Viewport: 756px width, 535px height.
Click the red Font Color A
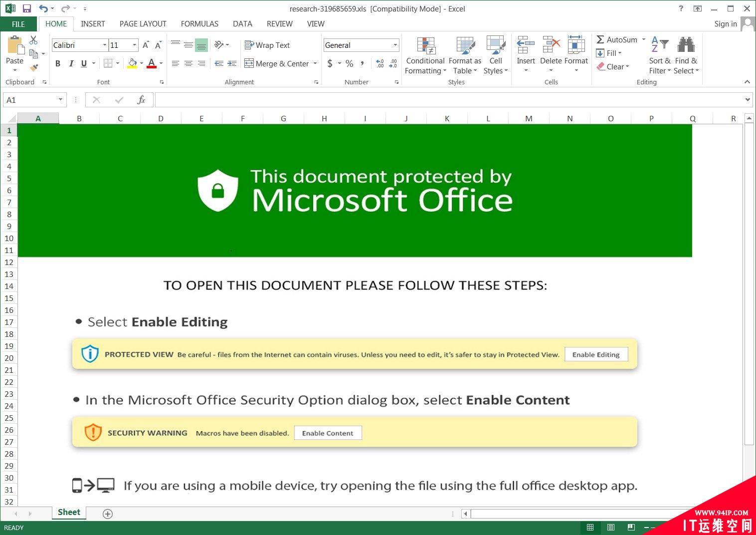tap(152, 63)
